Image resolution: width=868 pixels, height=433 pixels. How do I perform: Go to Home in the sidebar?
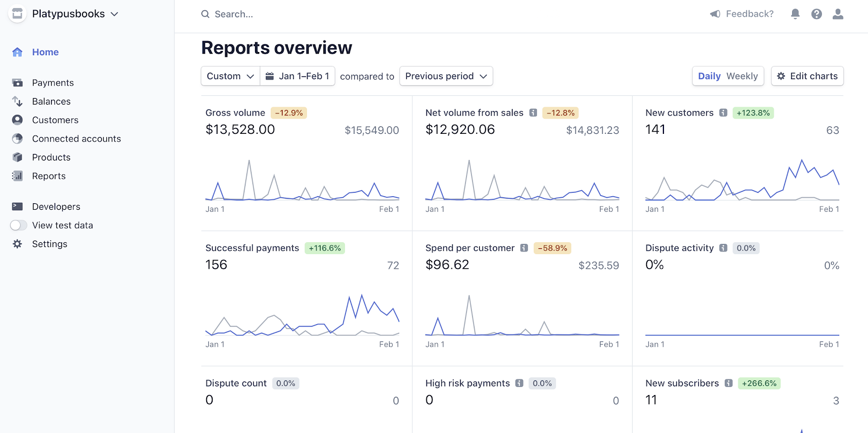tap(46, 52)
